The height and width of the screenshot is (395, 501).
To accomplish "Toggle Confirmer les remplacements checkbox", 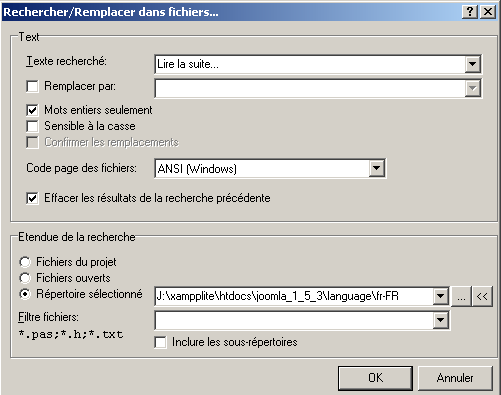I will pyautogui.click(x=32, y=142).
